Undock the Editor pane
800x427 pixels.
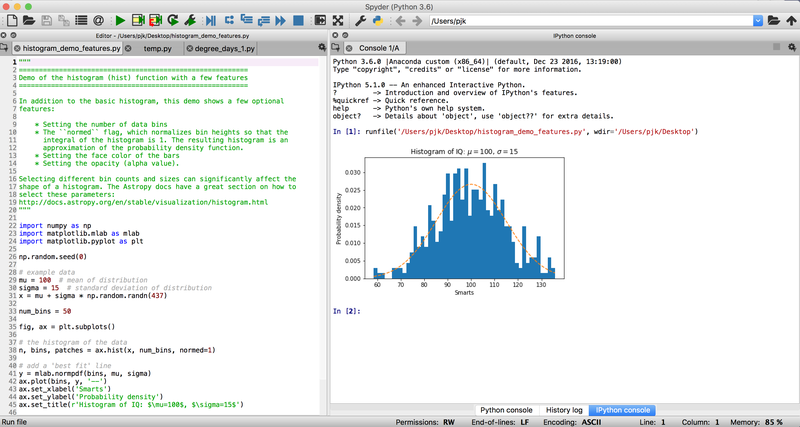[13, 35]
